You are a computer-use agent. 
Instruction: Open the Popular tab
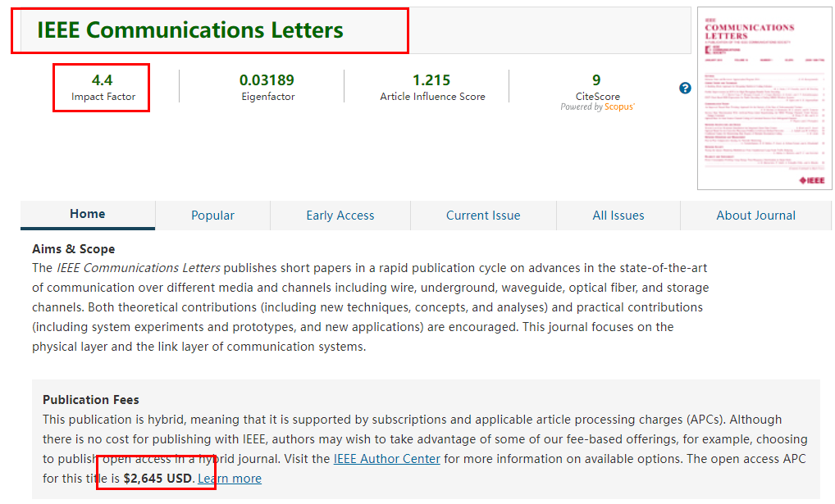(x=212, y=216)
